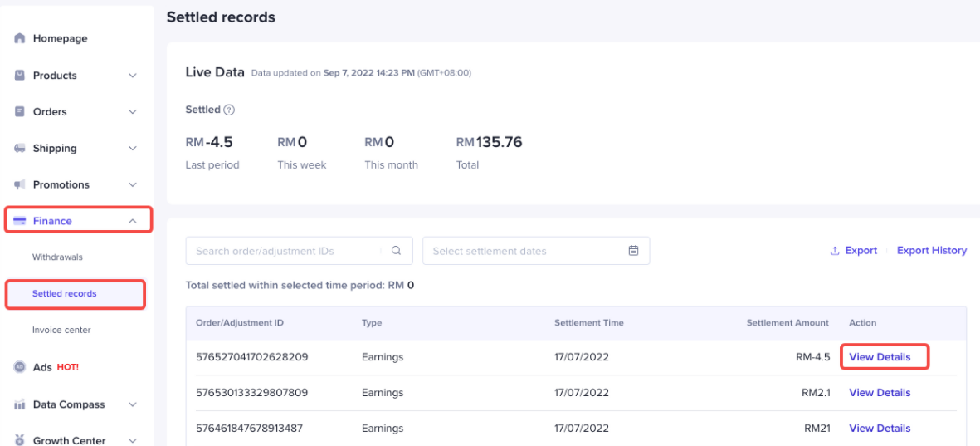The image size is (980, 446).
Task: Click the Promotions megaphone icon
Action: coord(20,185)
